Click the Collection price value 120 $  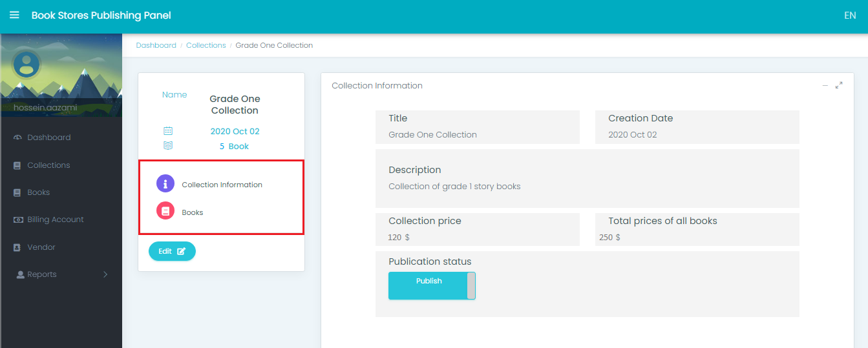click(x=398, y=238)
